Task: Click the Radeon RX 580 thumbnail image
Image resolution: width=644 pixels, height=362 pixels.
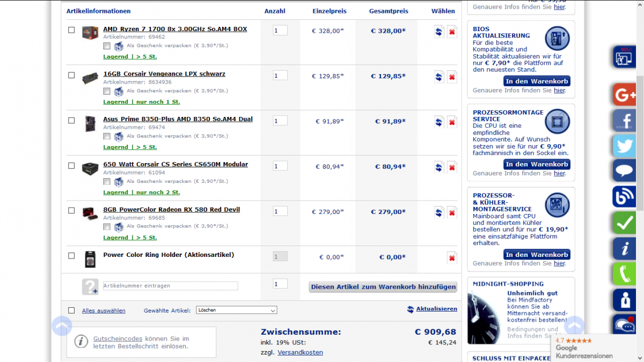Action: (90, 213)
